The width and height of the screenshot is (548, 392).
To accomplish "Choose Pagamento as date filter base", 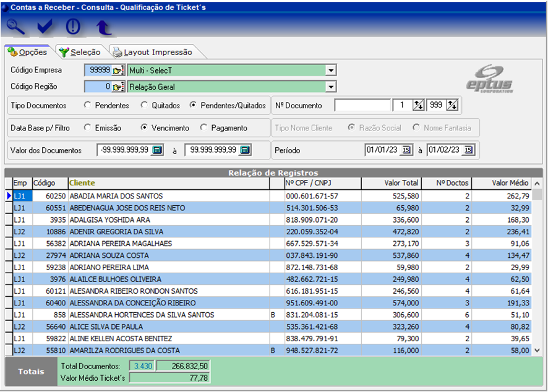I will [204, 128].
